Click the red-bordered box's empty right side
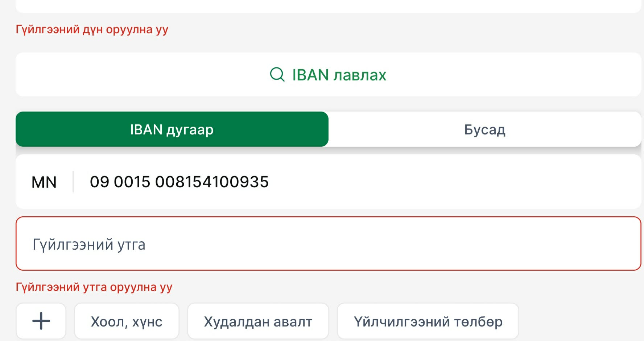 [x=508, y=244]
